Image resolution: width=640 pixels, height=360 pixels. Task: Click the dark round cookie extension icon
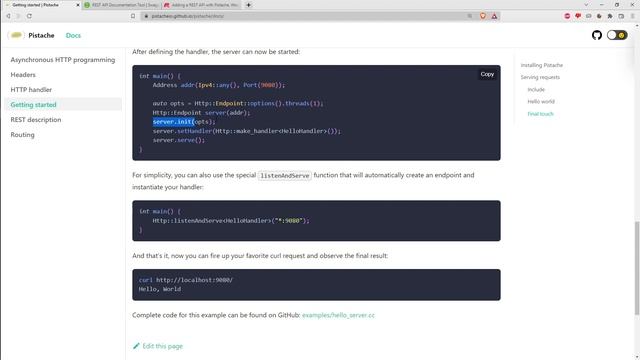pyautogui.click(x=599, y=16)
